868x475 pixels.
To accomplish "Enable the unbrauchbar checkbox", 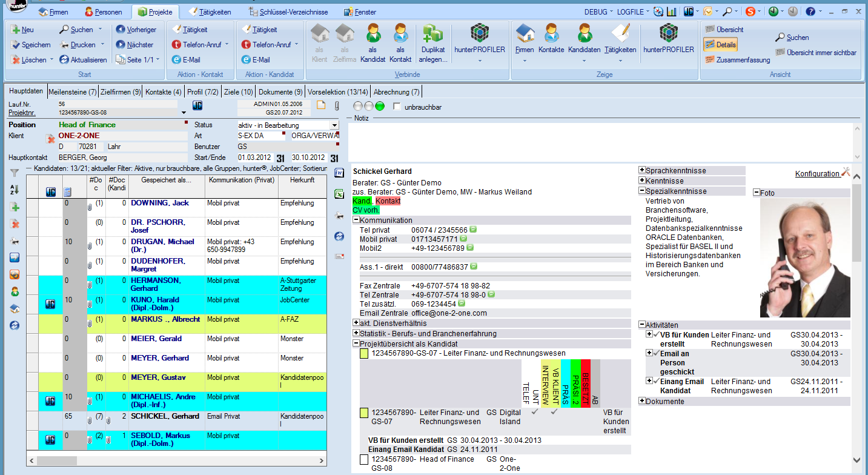I will 397,107.
